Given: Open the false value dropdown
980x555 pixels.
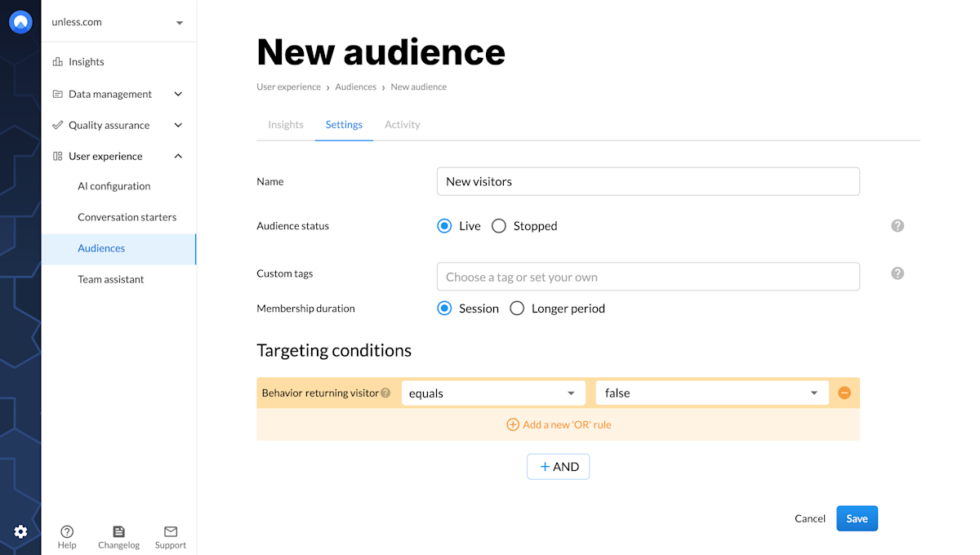Looking at the screenshot, I should click(x=711, y=393).
